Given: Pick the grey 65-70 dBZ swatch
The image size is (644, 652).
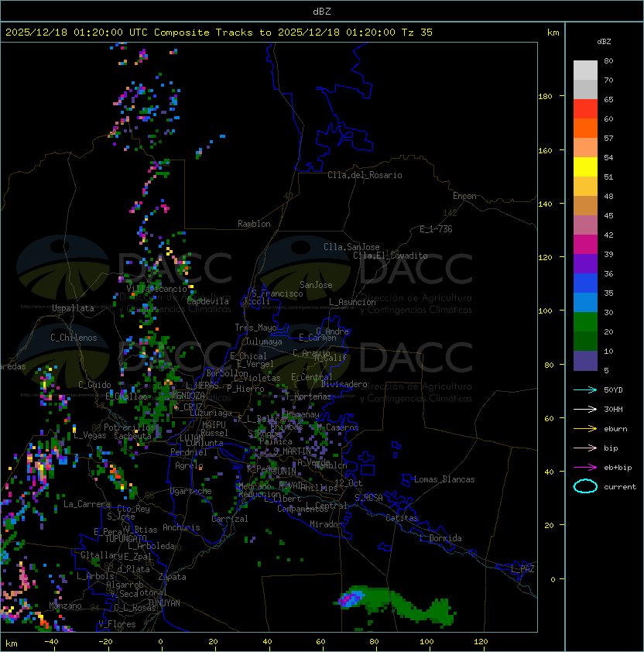Looking at the screenshot, I should point(585,89).
